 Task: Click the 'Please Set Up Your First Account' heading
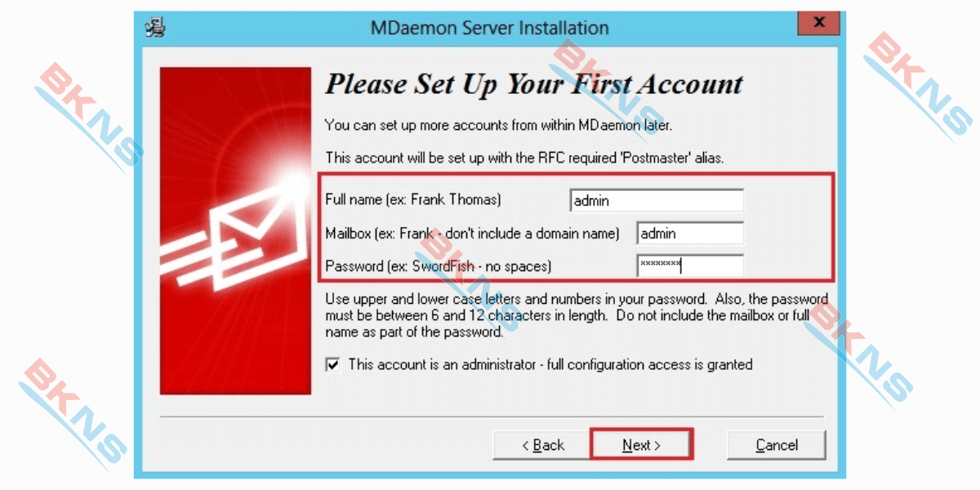535,84
